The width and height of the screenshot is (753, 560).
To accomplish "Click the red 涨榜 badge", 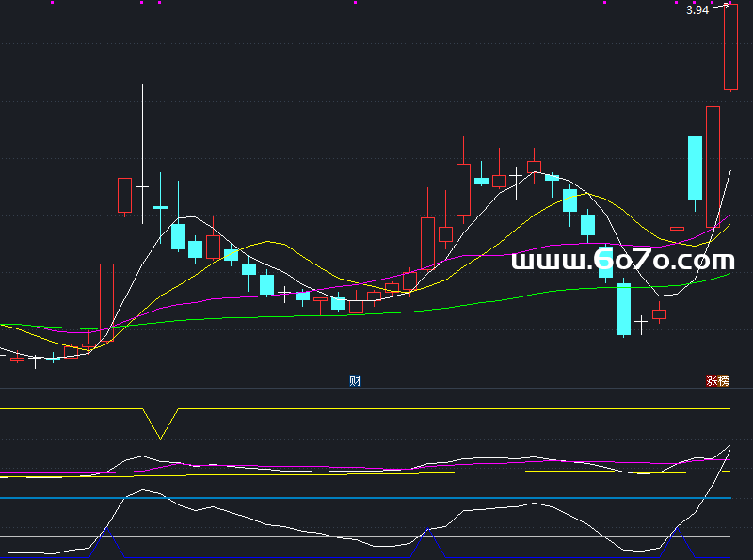I will (x=717, y=381).
